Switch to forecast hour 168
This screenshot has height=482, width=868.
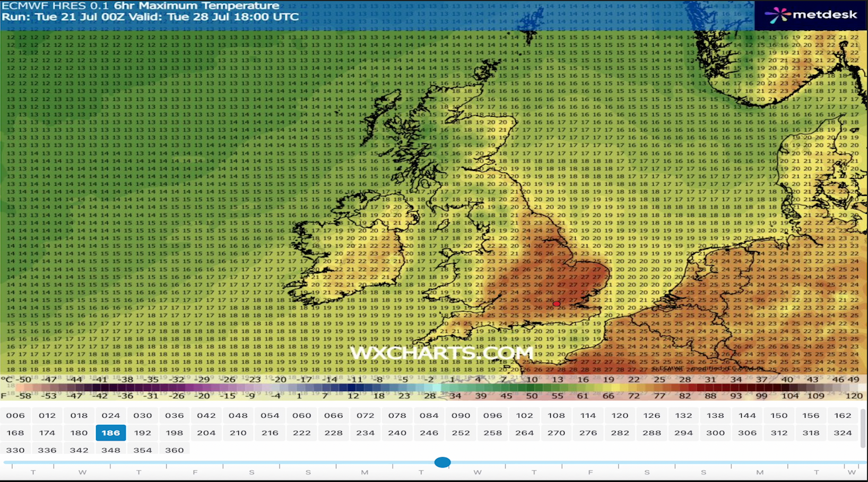pos(15,433)
